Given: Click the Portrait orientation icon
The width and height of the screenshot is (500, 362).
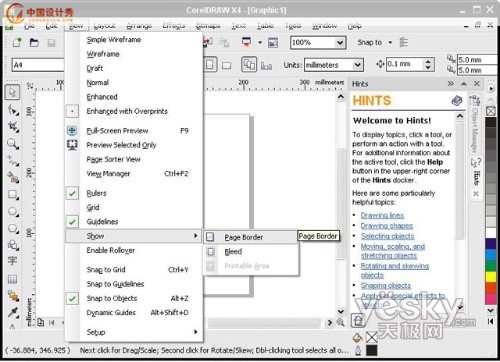Looking at the screenshot, I should [x=210, y=64].
